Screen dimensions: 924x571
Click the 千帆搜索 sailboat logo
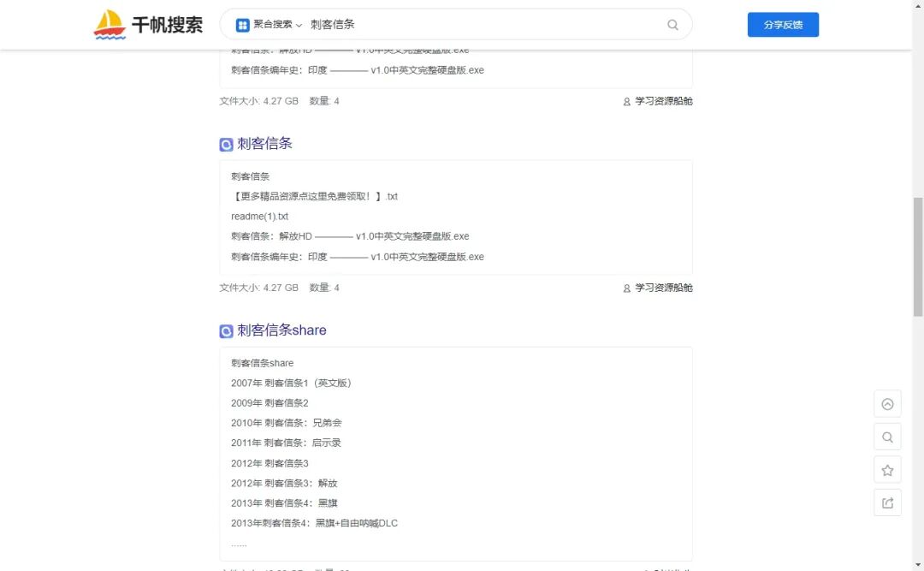point(147,25)
